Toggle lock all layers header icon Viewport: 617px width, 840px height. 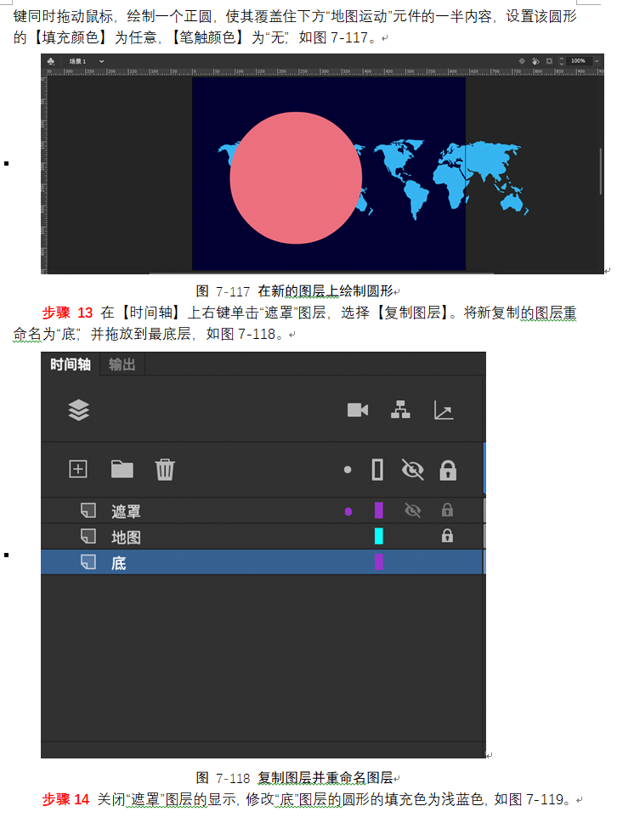(x=448, y=470)
